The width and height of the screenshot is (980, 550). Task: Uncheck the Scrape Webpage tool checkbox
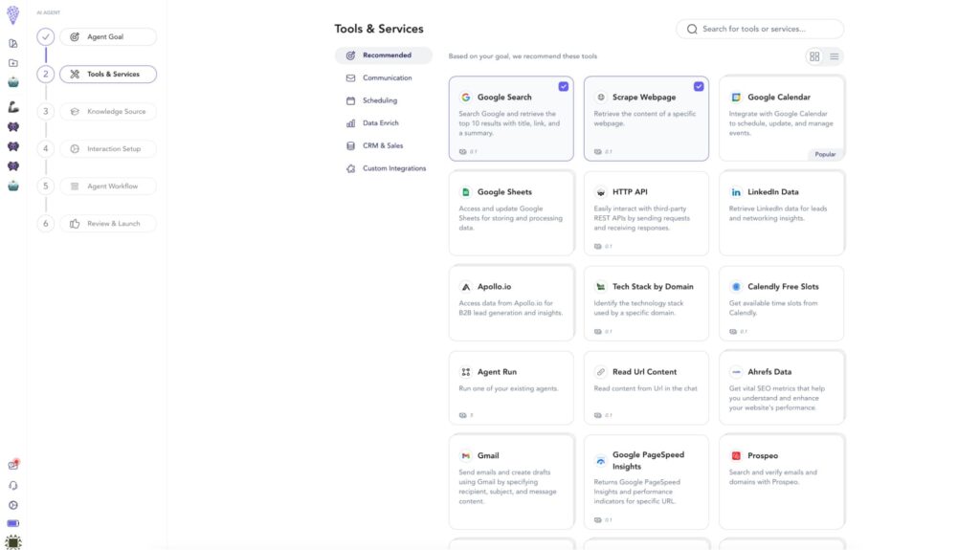[698, 87]
